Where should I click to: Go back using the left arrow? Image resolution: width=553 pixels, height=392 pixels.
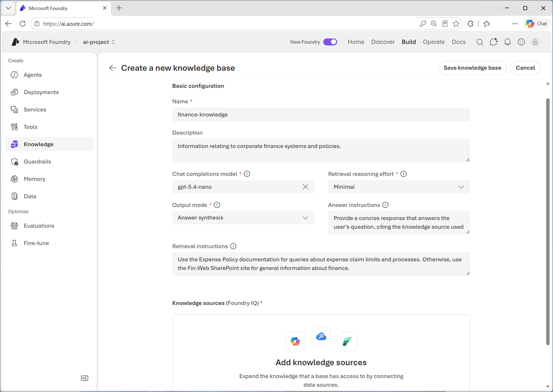[x=112, y=68]
